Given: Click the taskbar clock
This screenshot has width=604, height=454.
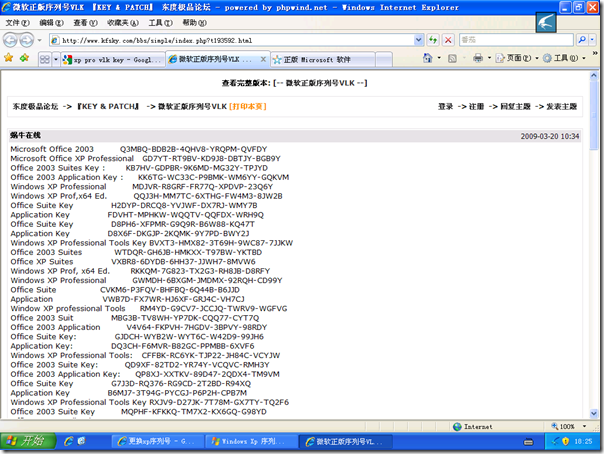Looking at the screenshot, I should click(x=583, y=441).
